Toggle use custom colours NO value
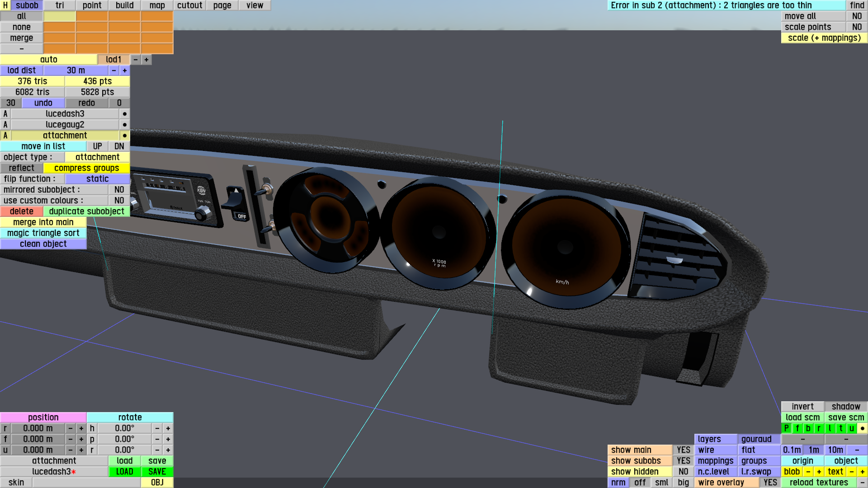The height and width of the screenshot is (488, 868). coord(119,201)
